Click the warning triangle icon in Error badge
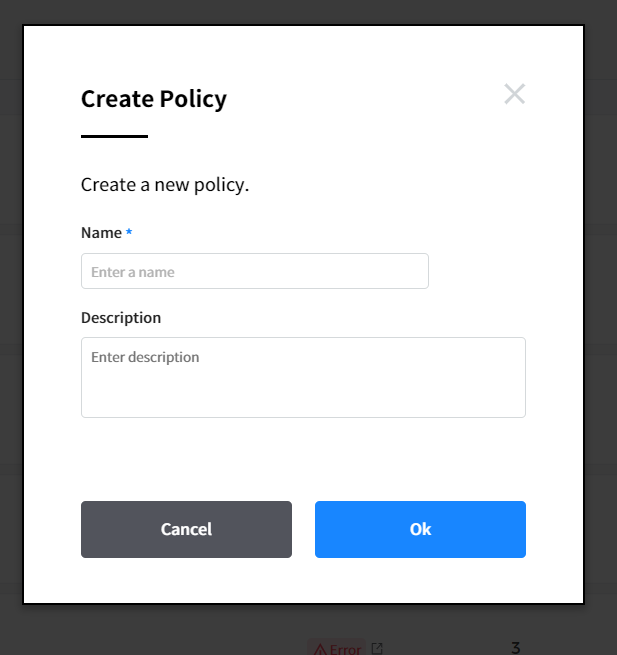The width and height of the screenshot is (617, 655). [x=320, y=649]
